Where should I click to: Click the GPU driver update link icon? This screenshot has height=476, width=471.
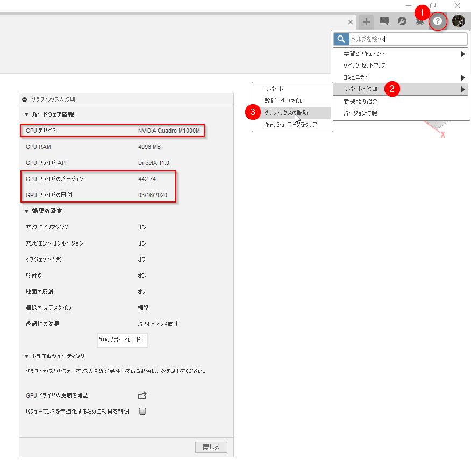(142, 395)
